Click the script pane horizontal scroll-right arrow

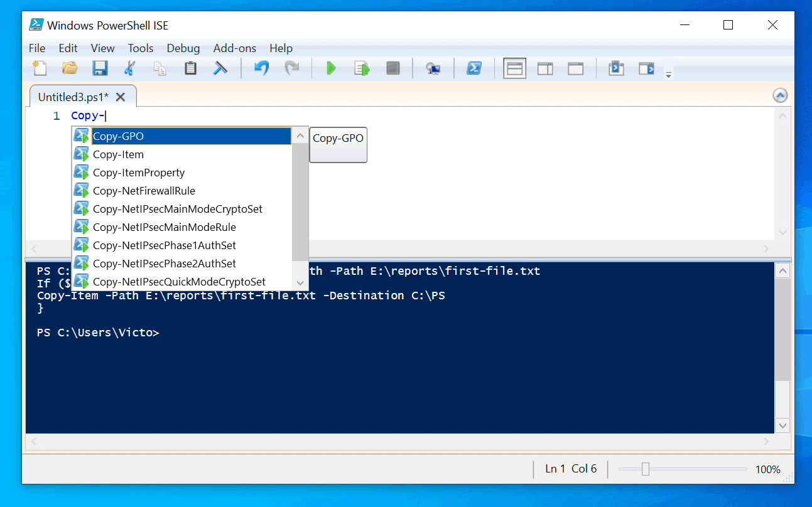pos(766,248)
